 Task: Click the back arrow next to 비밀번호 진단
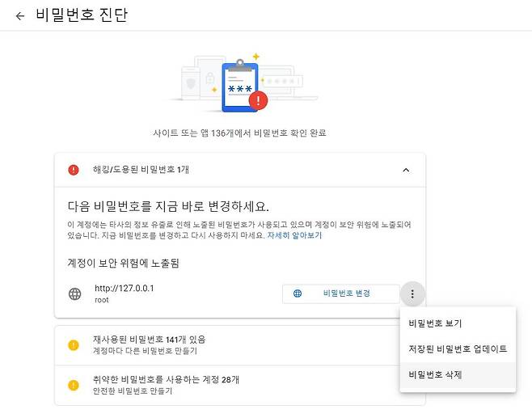(19, 15)
